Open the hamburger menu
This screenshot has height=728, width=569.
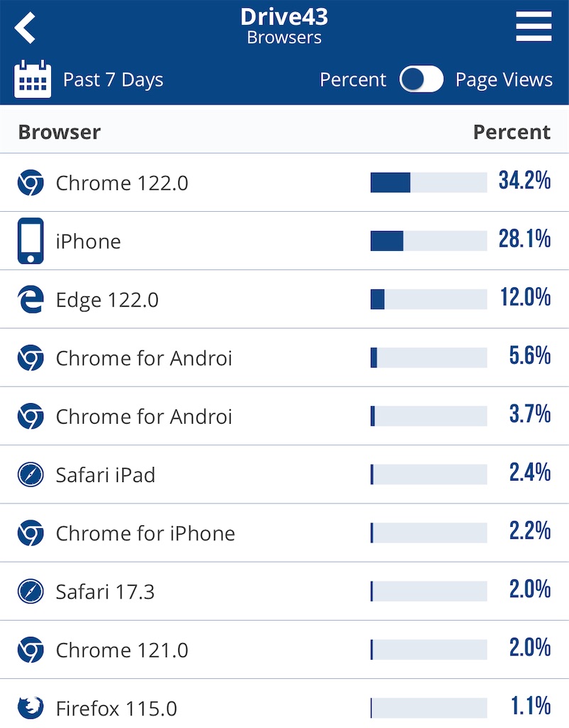click(x=533, y=26)
